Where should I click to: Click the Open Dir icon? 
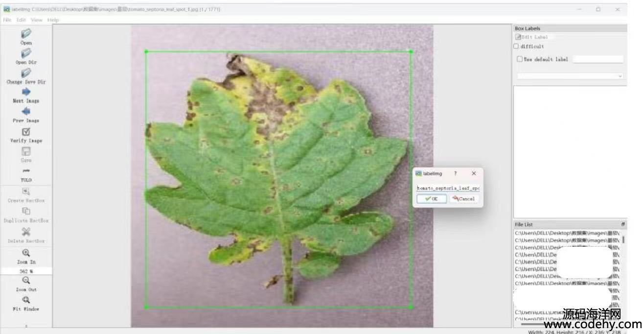click(x=26, y=53)
